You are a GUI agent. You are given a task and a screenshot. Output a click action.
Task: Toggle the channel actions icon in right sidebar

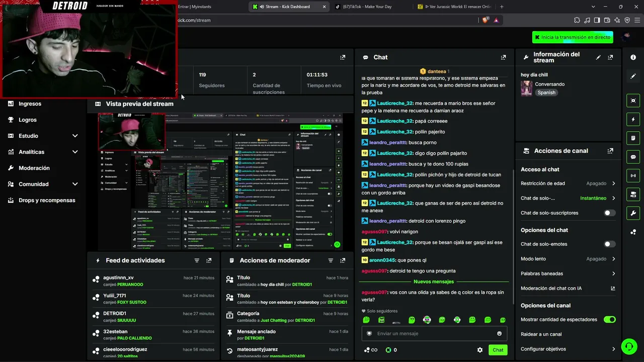633,194
